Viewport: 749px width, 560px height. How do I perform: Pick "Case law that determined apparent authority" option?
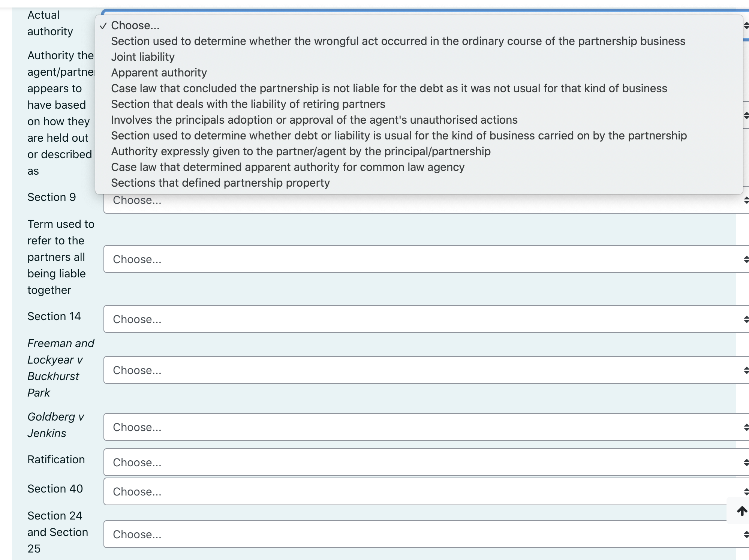point(288,167)
